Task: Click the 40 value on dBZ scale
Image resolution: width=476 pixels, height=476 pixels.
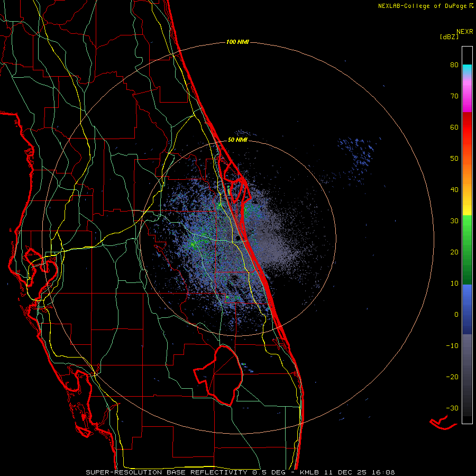Action: point(454,190)
